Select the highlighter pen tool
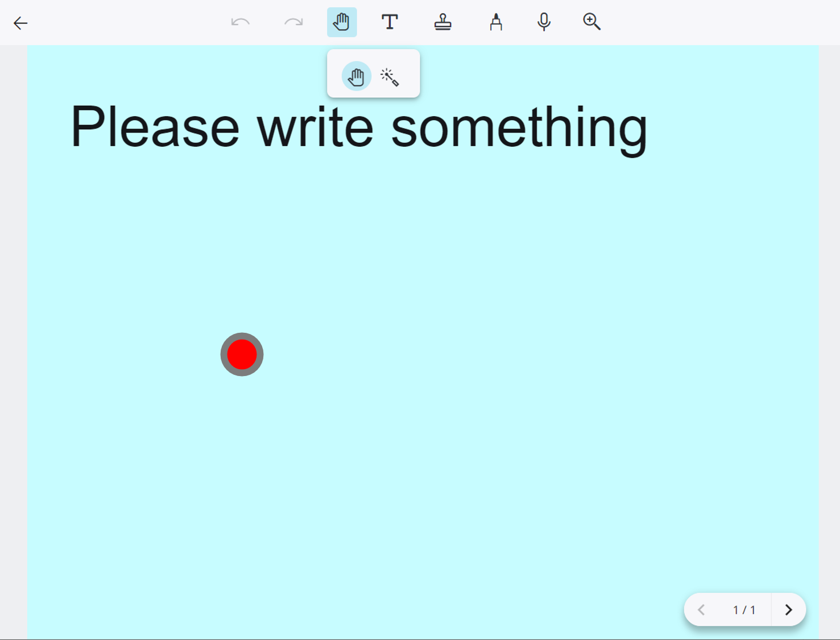Viewport: 840px width, 640px height. [496, 22]
